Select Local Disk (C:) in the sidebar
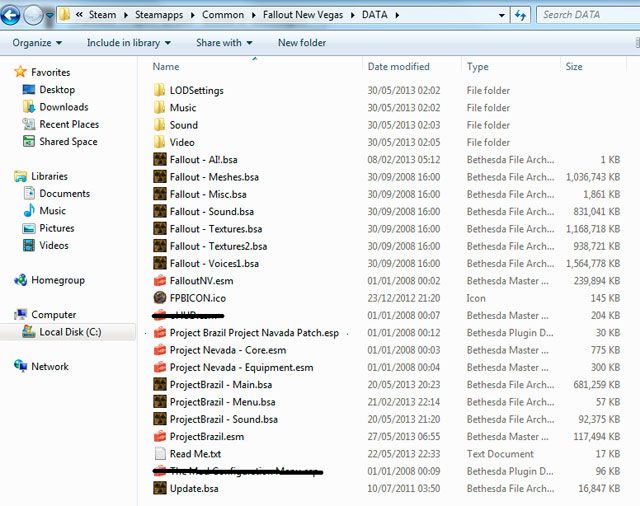 click(68, 332)
